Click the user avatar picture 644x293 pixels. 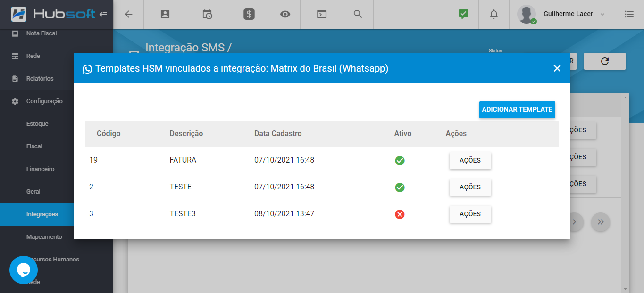pyautogui.click(x=527, y=14)
